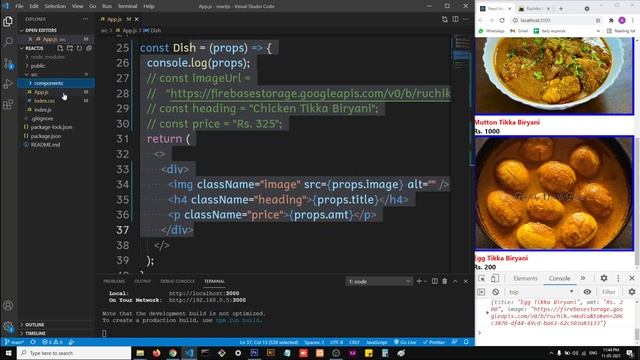
Task: Split the editor to the right
Action: tap(455, 19)
